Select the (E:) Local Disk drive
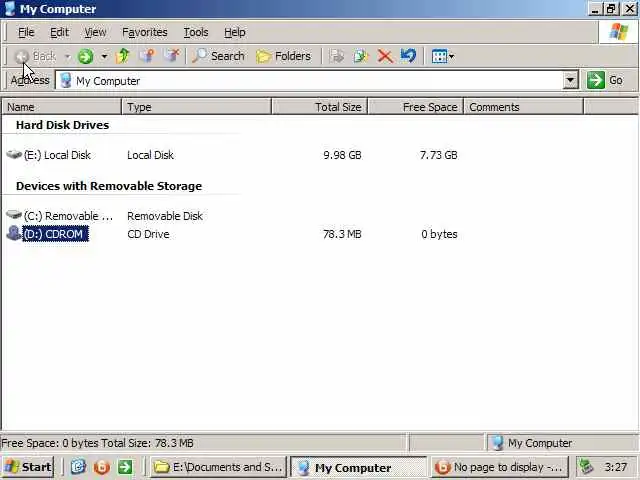Screen dimensions: 640x480 [x=57, y=155]
